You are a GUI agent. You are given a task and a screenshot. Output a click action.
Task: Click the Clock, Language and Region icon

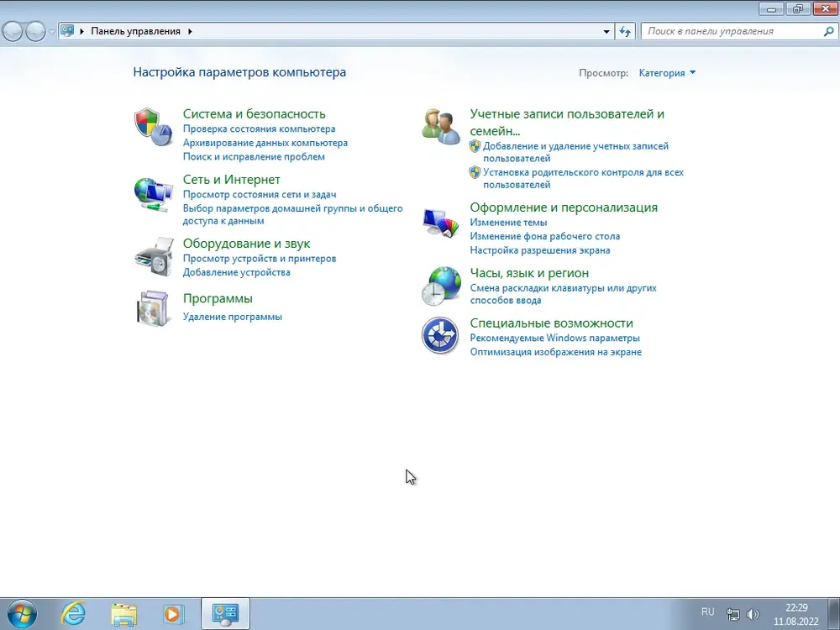[x=441, y=286]
